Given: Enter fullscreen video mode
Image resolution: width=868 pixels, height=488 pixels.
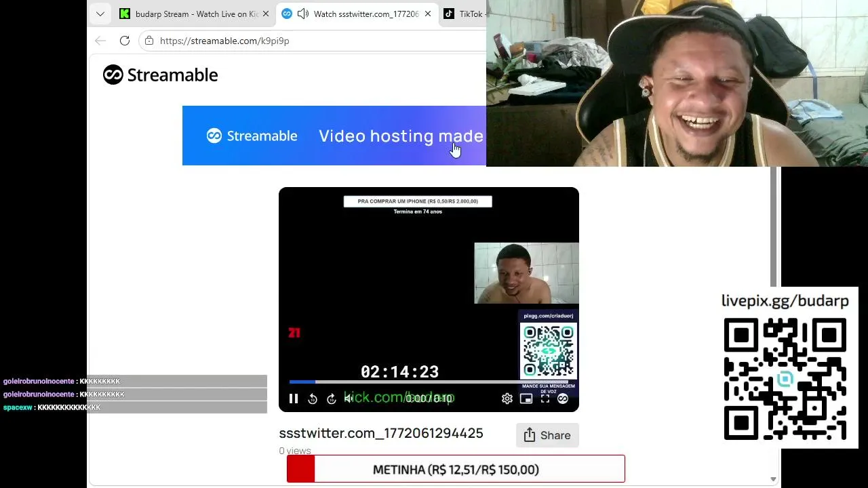Looking at the screenshot, I should coord(545,399).
